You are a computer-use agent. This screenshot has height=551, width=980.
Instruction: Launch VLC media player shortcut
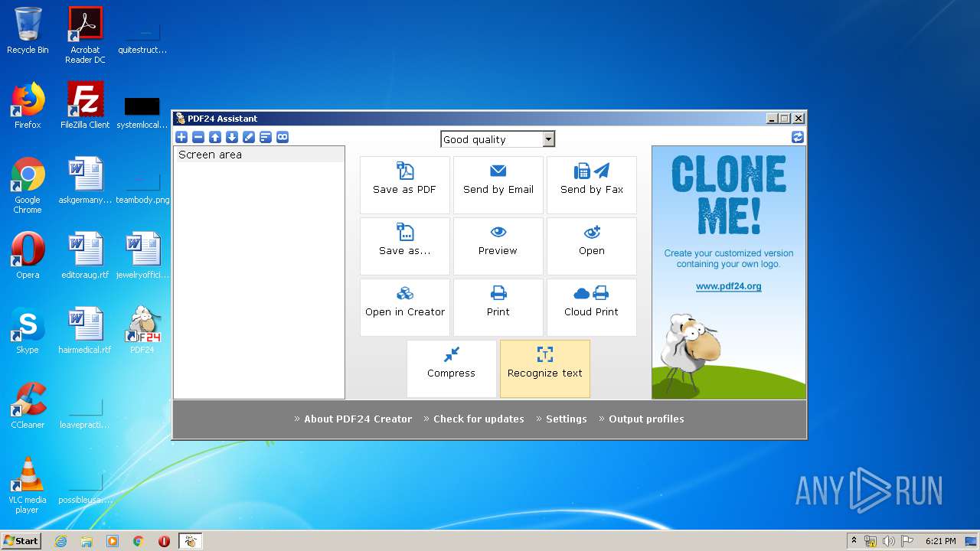point(28,485)
